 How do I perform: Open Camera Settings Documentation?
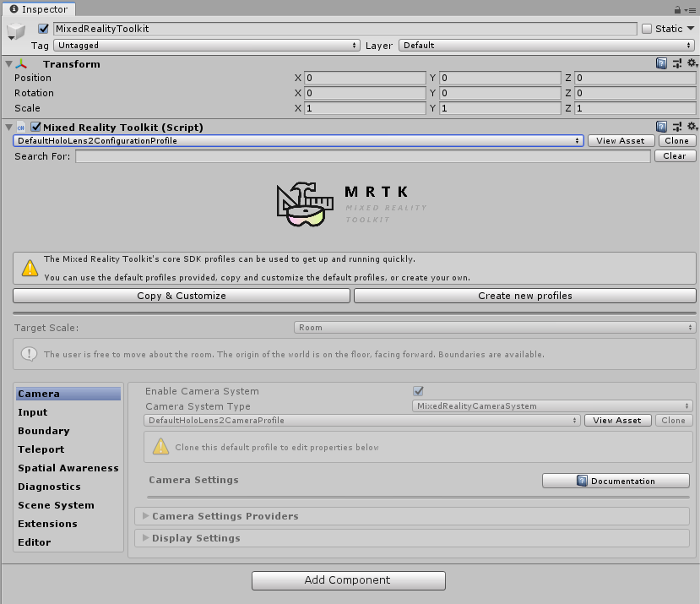click(616, 481)
